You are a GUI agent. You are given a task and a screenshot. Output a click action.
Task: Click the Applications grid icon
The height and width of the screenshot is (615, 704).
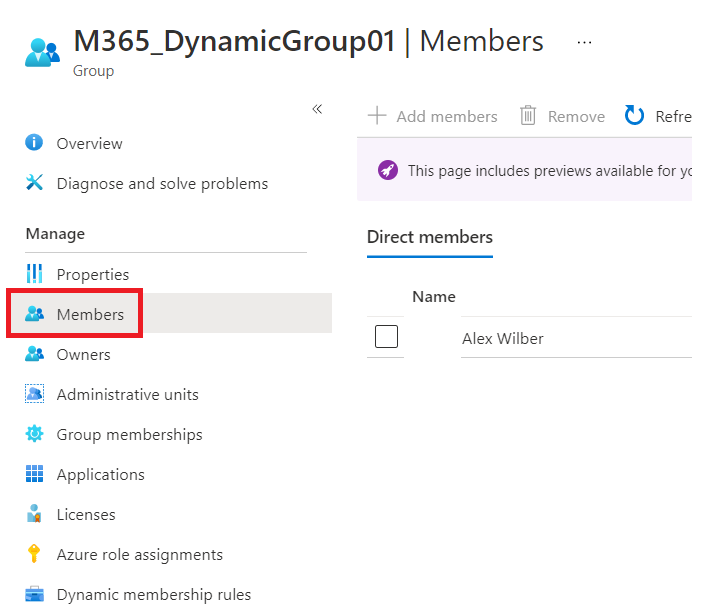(x=34, y=474)
